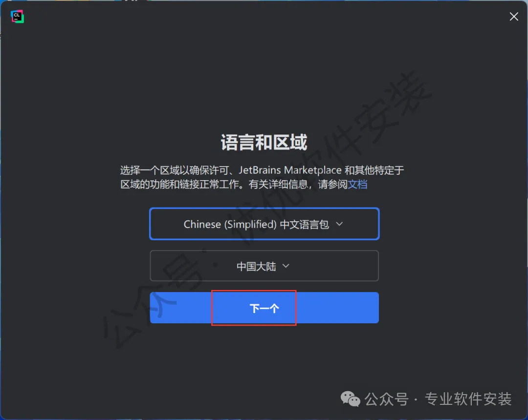Image resolution: width=528 pixels, height=420 pixels.
Task: Click the chevron arrow next to 中国大陆
Action: coord(286,266)
